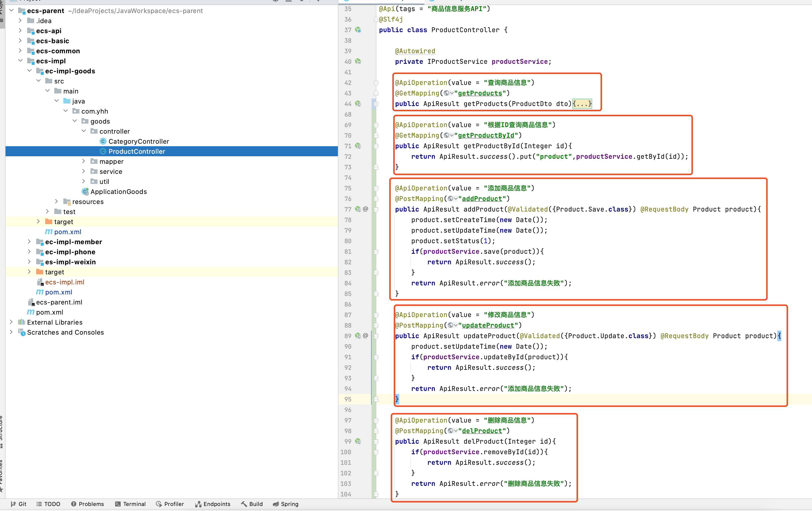Click autowired bean gutter icon on line 40
The image size is (812, 511).
pos(358,61)
